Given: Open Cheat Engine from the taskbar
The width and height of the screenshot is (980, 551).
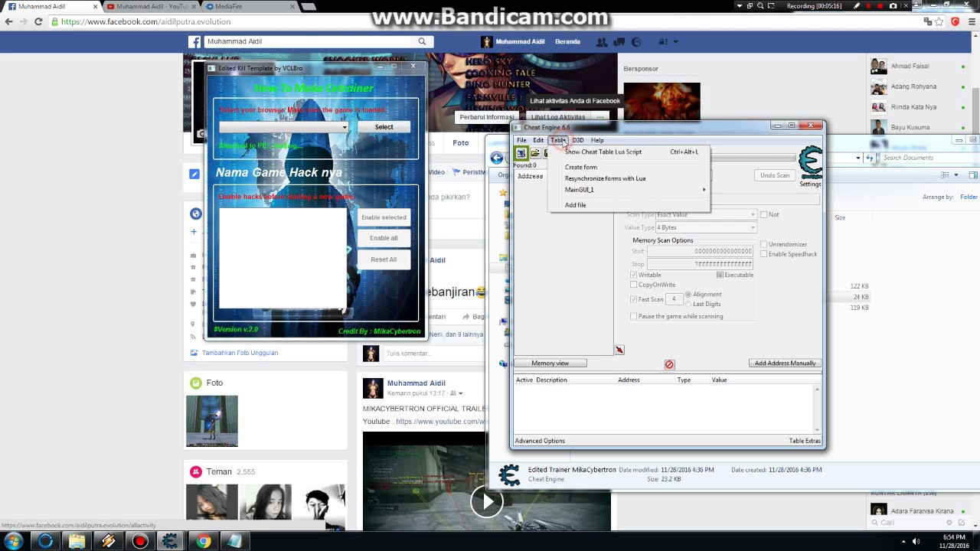Looking at the screenshot, I should click(171, 541).
